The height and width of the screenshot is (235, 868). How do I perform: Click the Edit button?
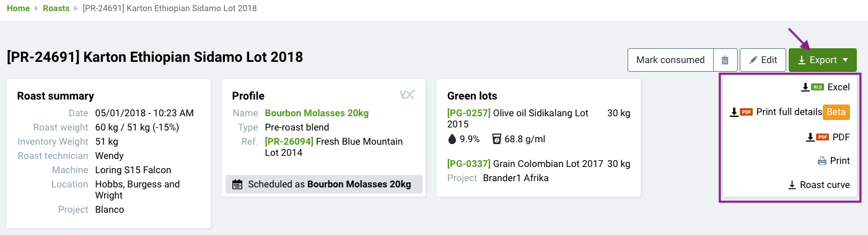click(763, 60)
